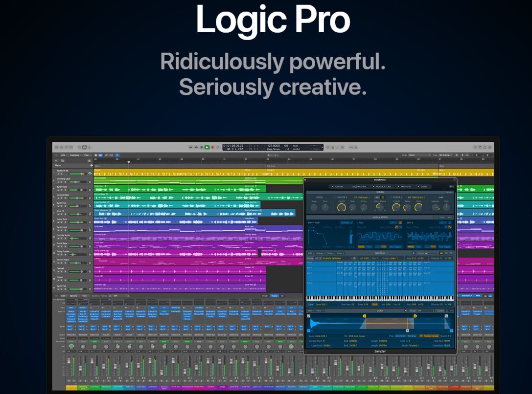Enable One Shot playback in Zone pane
This screenshot has height=394, width=532.
pyautogui.click(x=401, y=336)
